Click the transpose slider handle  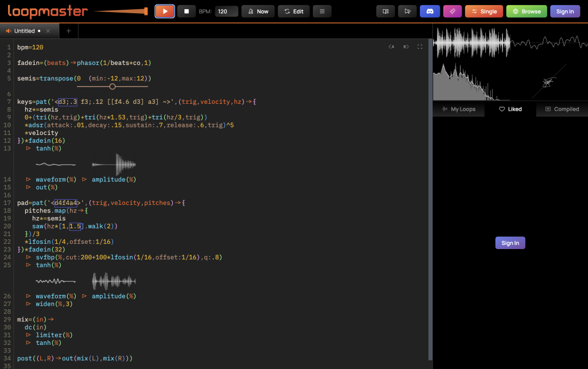coord(113,87)
